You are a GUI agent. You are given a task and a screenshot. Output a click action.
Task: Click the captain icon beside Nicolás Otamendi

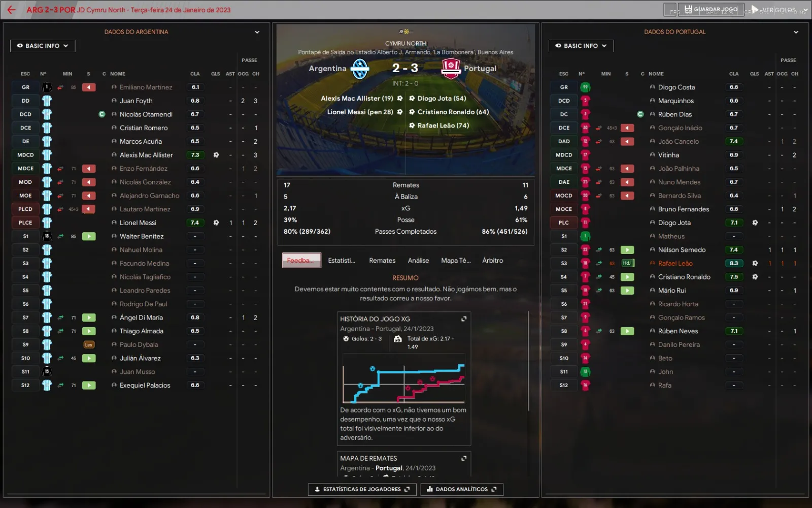pos(102,114)
